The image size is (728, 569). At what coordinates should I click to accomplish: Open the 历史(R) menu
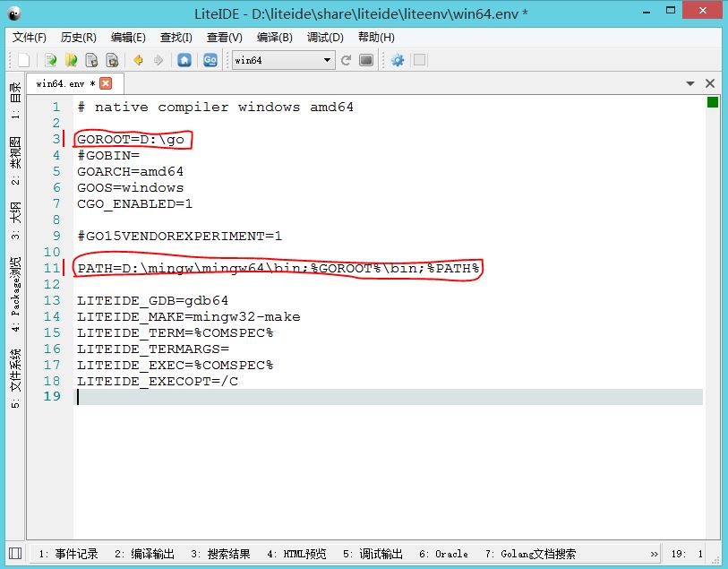pyautogui.click(x=79, y=37)
